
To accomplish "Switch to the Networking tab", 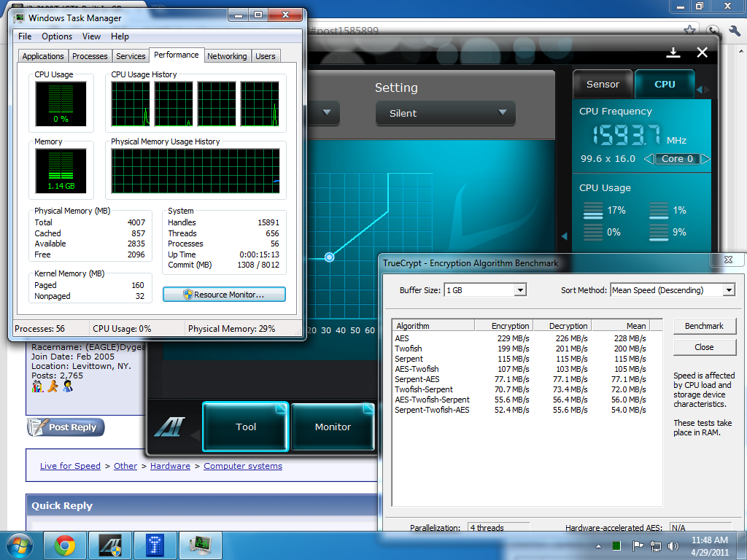I will click(x=227, y=56).
